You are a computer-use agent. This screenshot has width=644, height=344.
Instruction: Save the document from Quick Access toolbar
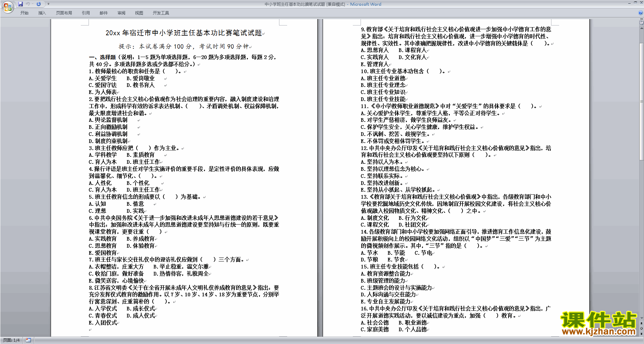point(20,4)
